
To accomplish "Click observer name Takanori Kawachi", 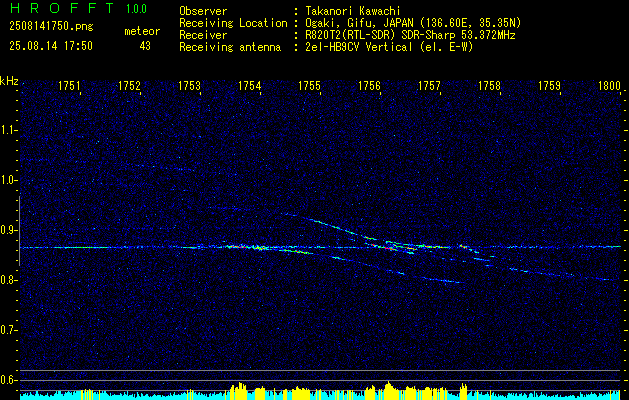I will point(353,11).
